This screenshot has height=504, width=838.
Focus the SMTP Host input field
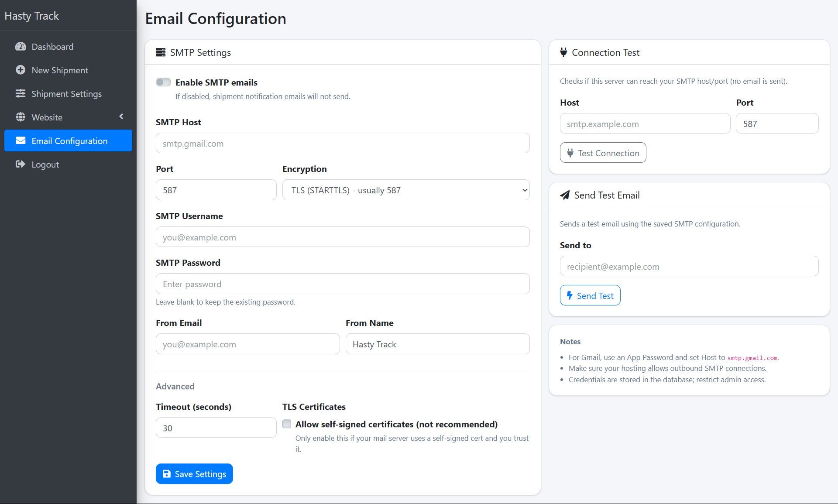pyautogui.click(x=343, y=144)
